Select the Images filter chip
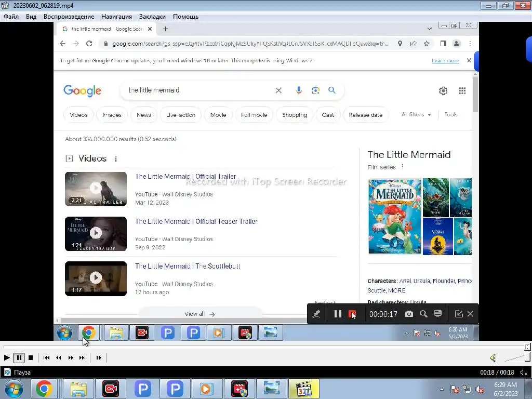This screenshot has height=399, width=532. pyautogui.click(x=112, y=115)
